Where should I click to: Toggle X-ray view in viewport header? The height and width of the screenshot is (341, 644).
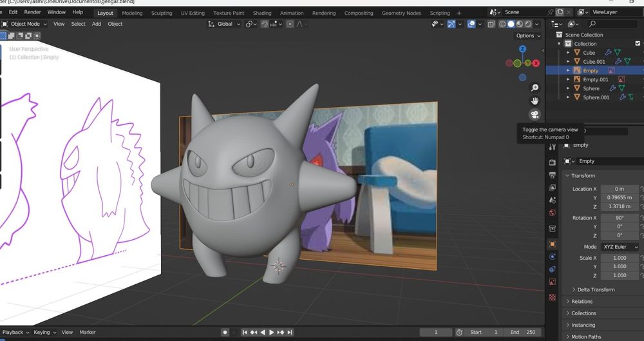point(491,24)
